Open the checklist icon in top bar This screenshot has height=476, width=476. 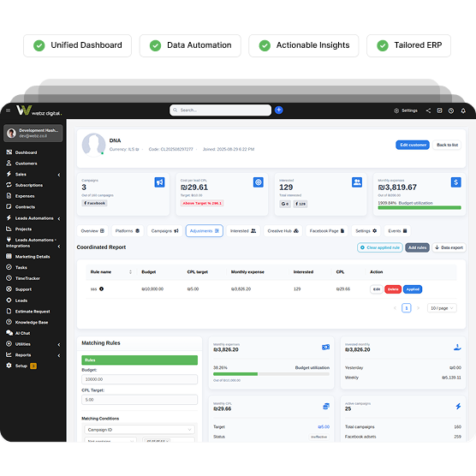click(439, 110)
